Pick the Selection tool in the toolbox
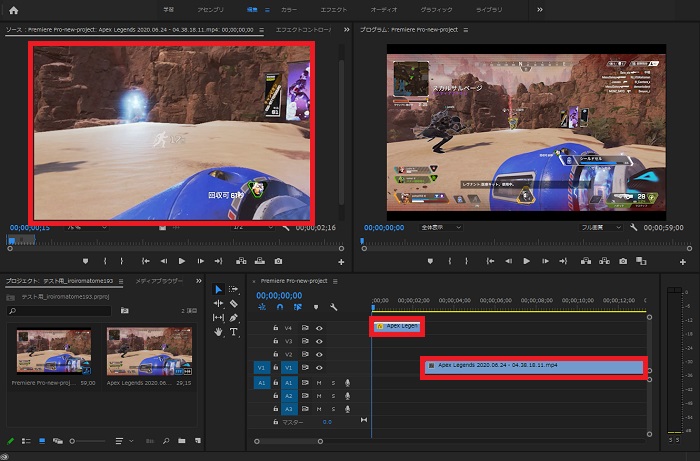Viewport: 700px width, 461px height. (x=218, y=290)
